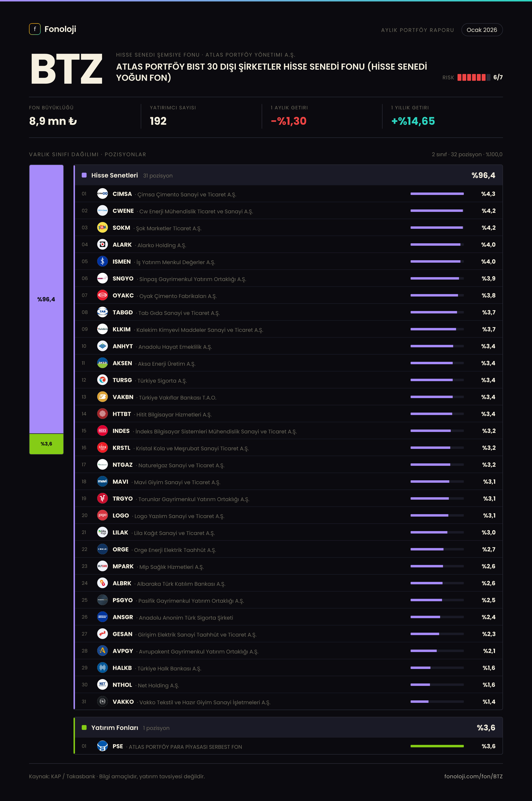
Task: Click the Türkiye Halk Bankası A.Ş. name
Action: (x=169, y=668)
